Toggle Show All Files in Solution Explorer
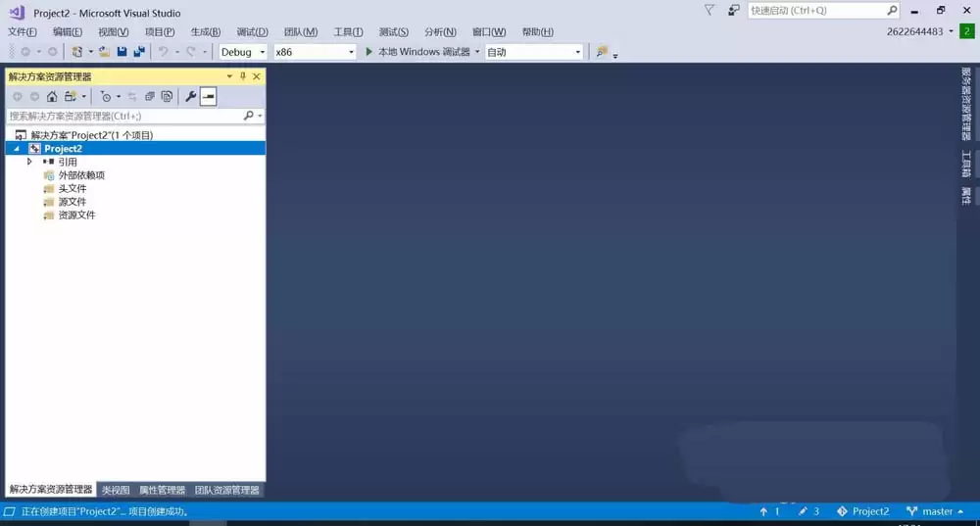The width and height of the screenshot is (980, 526). point(167,96)
